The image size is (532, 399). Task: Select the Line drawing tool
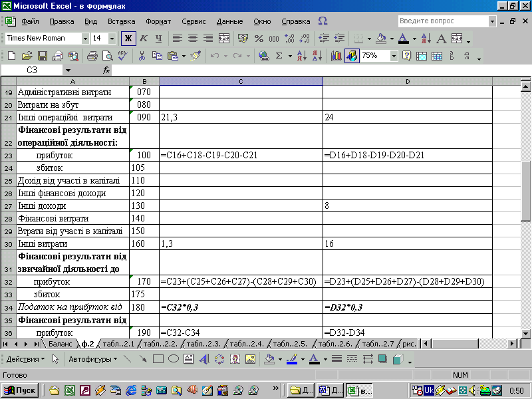pos(128,359)
